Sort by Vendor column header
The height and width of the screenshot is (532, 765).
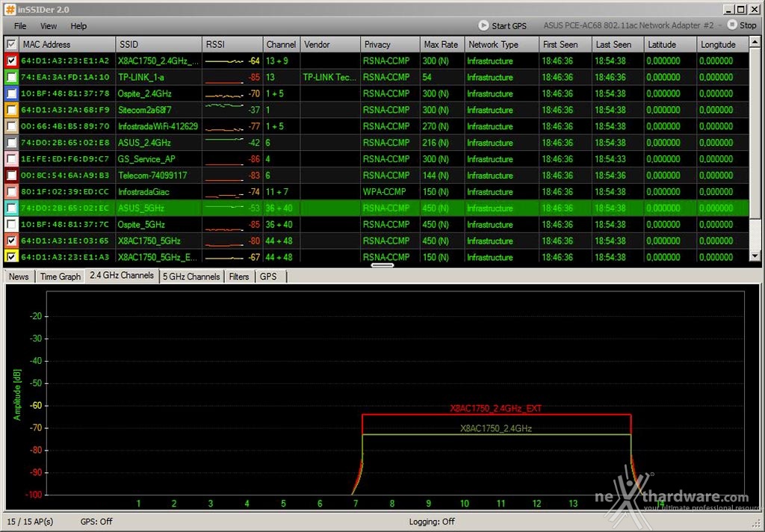point(330,44)
